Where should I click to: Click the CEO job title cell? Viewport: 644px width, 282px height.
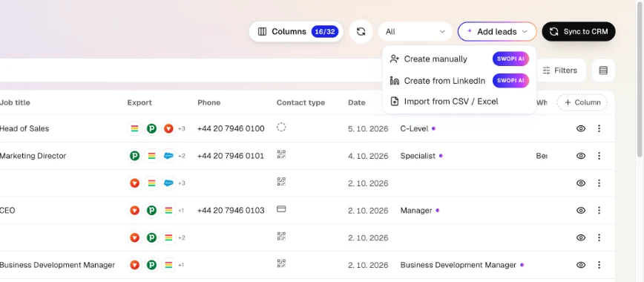[x=7, y=211]
